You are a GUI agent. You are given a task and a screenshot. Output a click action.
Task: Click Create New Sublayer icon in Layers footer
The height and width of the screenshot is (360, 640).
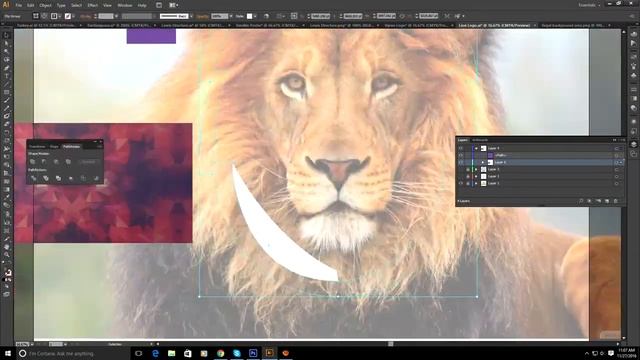(x=598, y=201)
